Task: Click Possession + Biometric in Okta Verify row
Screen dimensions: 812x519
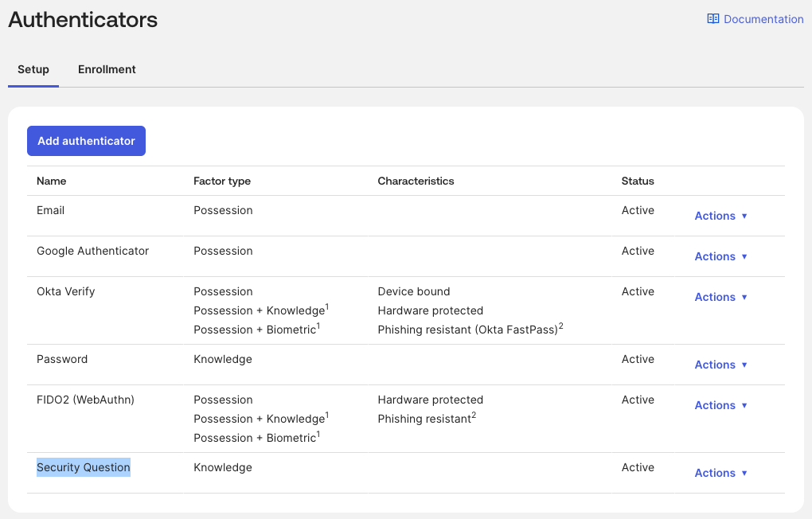Action: [x=257, y=330]
